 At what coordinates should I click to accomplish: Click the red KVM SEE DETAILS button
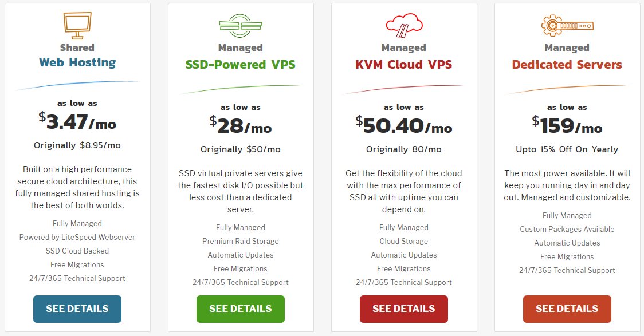click(404, 309)
